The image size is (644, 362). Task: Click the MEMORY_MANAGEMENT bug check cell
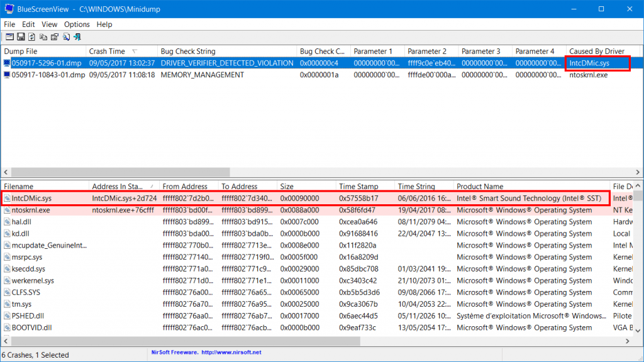tap(202, 75)
